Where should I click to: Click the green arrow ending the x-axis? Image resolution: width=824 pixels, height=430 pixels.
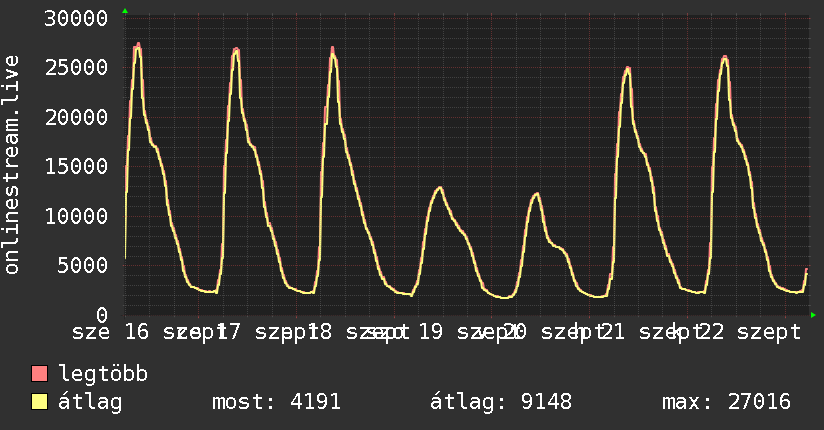[813, 315]
